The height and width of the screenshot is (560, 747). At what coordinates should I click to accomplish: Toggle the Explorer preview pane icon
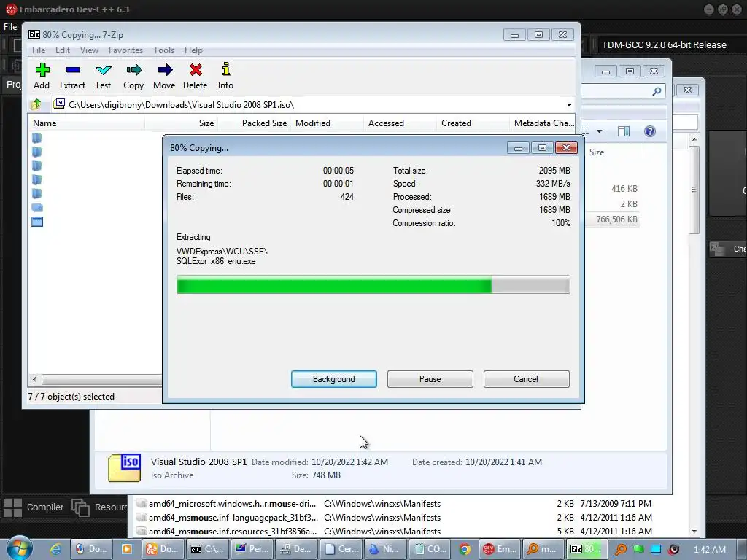coord(624,131)
